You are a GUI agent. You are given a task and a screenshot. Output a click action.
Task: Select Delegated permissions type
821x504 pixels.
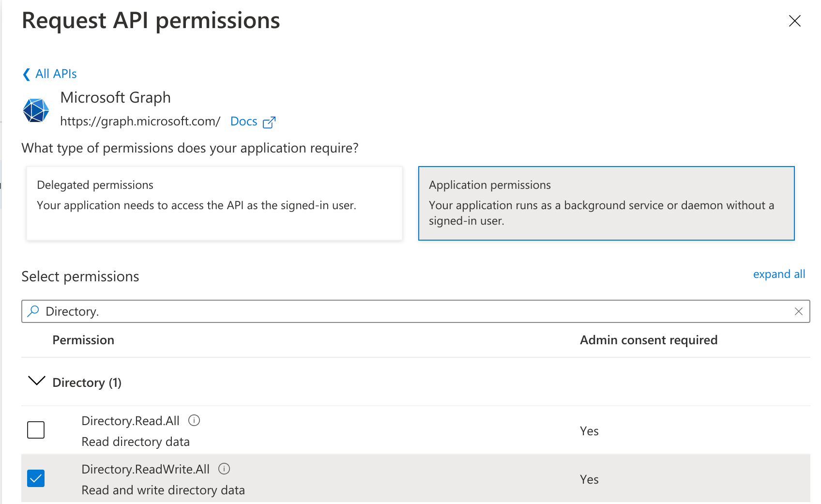(214, 203)
